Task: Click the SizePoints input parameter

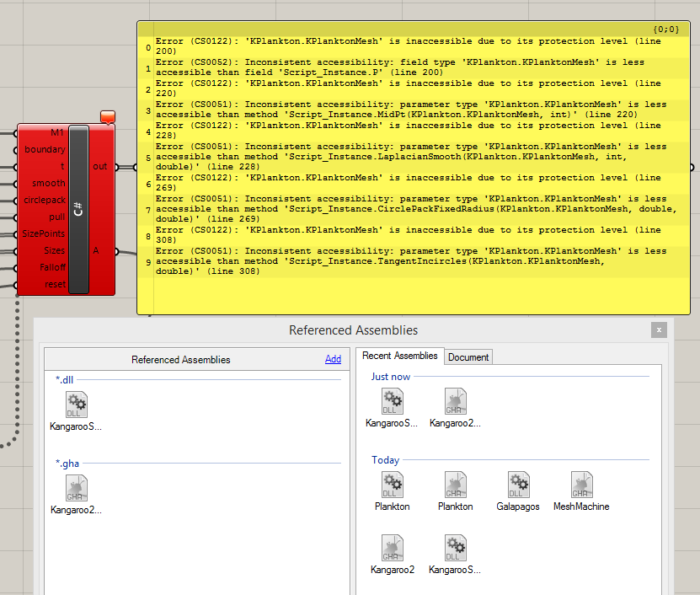Action: tap(43, 233)
